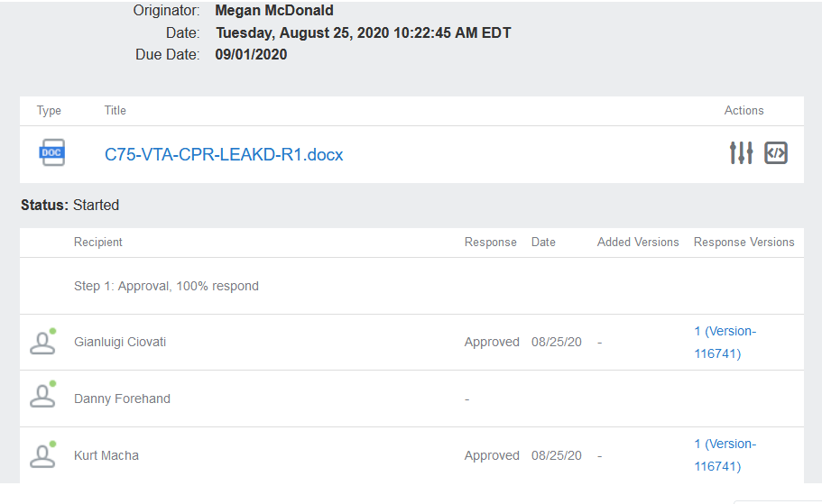Image resolution: width=822 pixels, height=504 pixels.
Task: Open the DOC file type icon
Action: coord(52,152)
